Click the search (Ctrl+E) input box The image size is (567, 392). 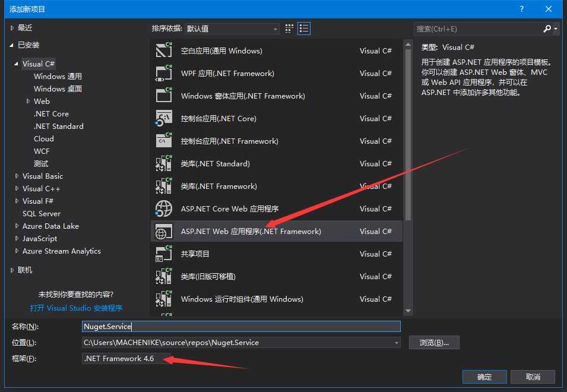[x=477, y=29]
